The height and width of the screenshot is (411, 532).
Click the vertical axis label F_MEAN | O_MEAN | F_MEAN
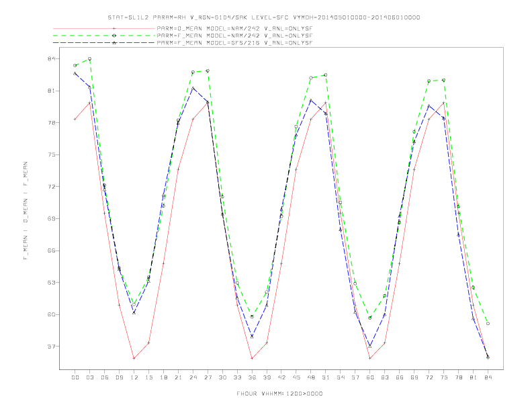coord(26,211)
